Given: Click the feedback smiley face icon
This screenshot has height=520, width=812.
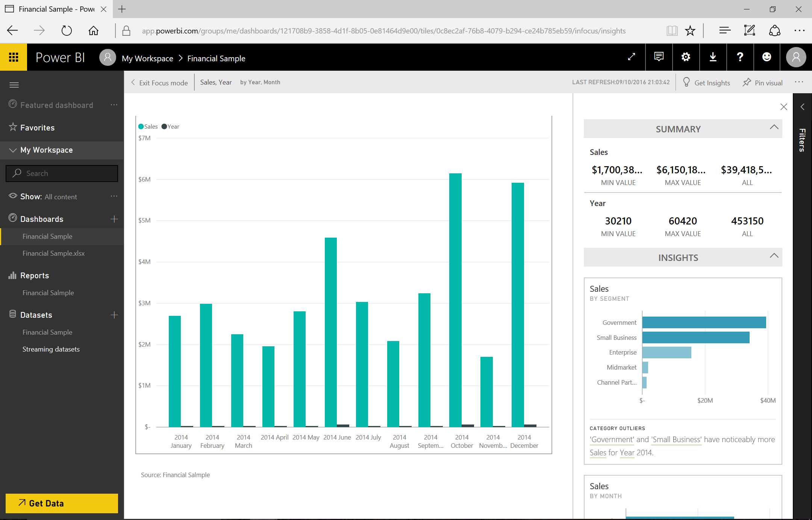Looking at the screenshot, I should point(767,57).
